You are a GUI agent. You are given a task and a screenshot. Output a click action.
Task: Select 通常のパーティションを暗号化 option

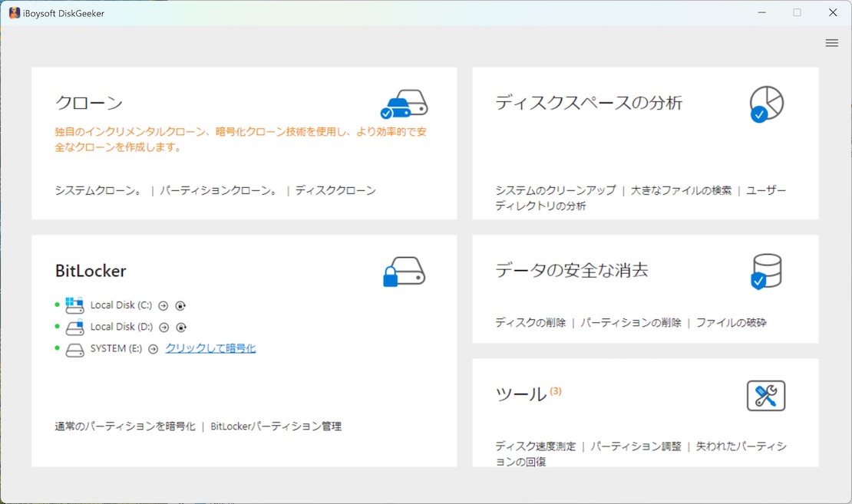click(125, 427)
